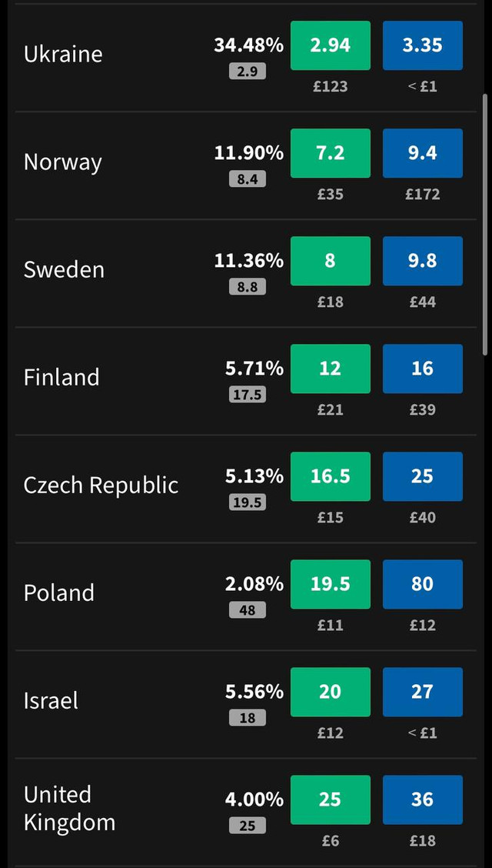Tap Sweden lay odds 9.8
Viewport: 492px width, 868px height.
(422, 261)
